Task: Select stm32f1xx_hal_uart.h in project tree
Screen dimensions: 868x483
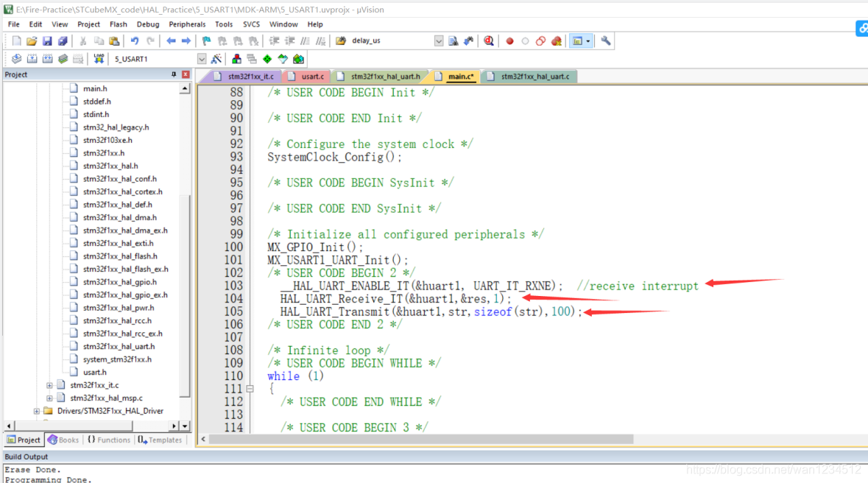Action: [x=119, y=346]
